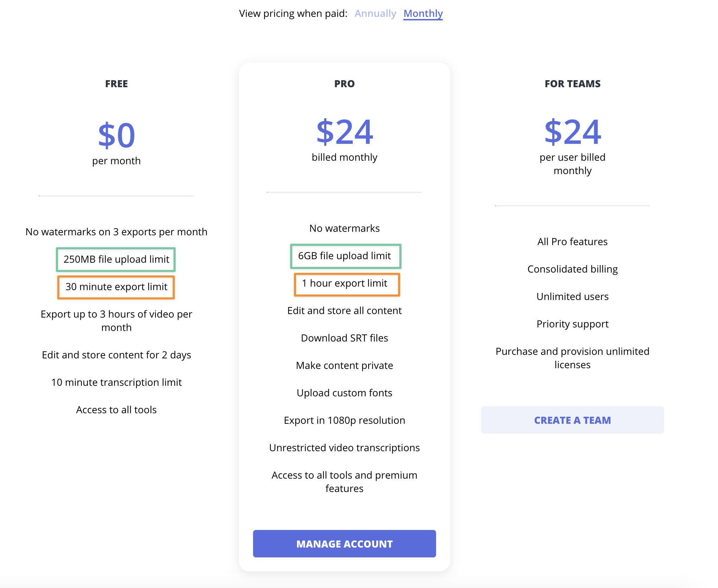Click the $0 price on Free plan
The height and width of the screenshot is (588, 718).
(x=116, y=135)
